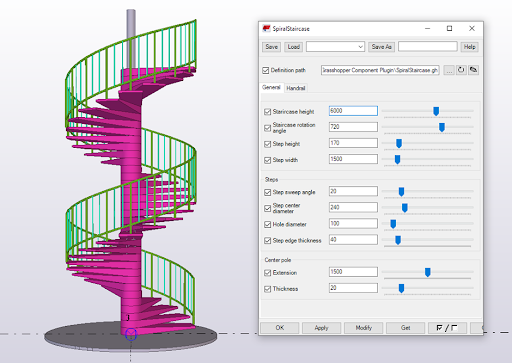This screenshot has width=512, height=363.
Task: Toggle the Definition path checkbox
Action: [x=266, y=70]
